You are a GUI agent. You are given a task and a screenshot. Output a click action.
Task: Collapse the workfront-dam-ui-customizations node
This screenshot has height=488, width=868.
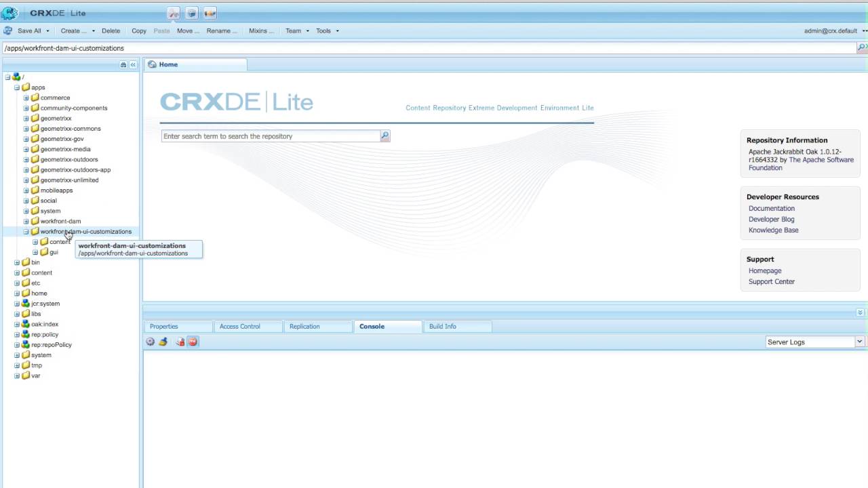26,231
